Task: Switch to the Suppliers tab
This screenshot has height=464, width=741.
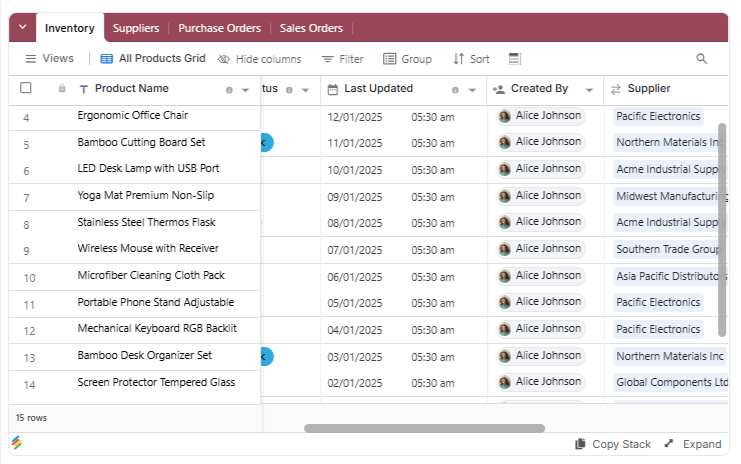Action: [x=136, y=28]
